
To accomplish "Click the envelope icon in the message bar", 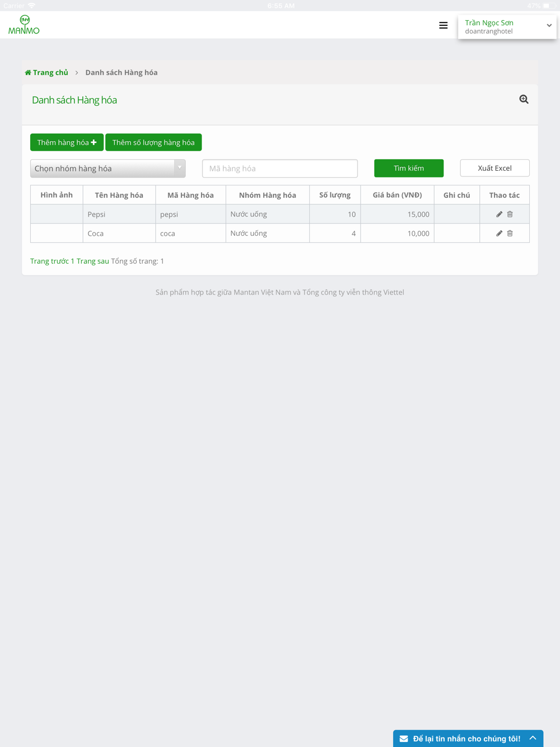I will [x=404, y=739].
